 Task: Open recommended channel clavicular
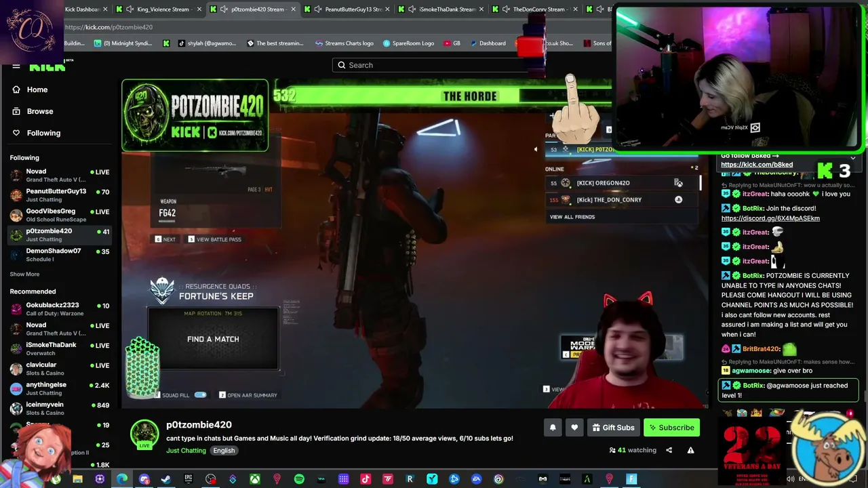(x=60, y=369)
